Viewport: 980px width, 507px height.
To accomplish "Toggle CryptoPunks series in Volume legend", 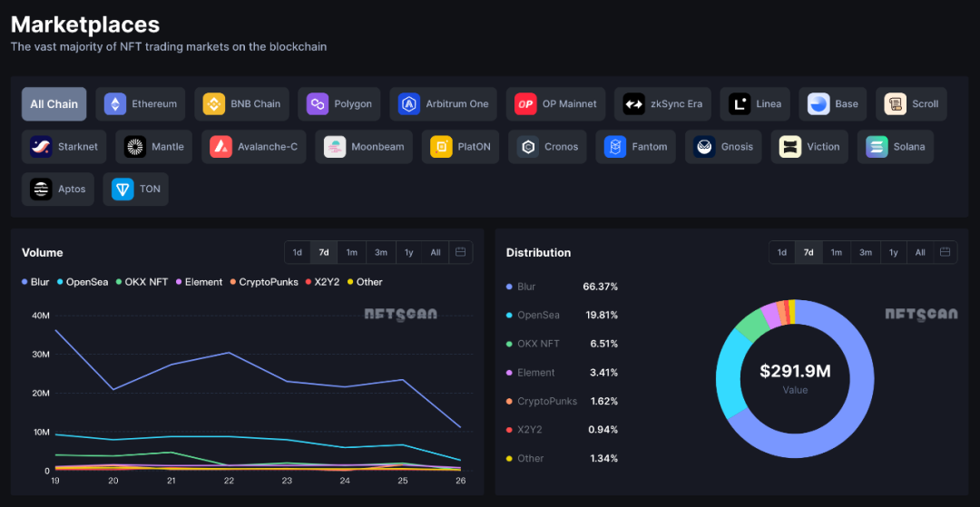I will point(264,281).
